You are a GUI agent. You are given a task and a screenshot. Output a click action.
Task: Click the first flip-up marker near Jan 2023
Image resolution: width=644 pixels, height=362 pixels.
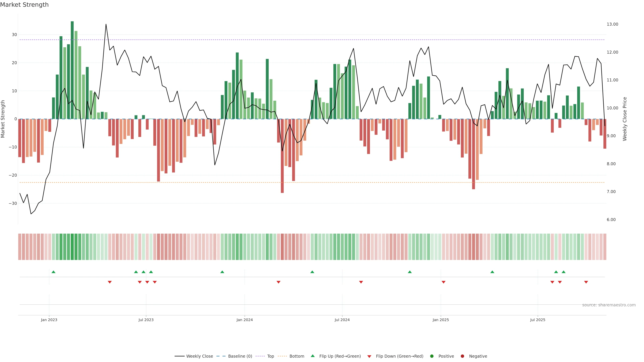click(x=53, y=272)
